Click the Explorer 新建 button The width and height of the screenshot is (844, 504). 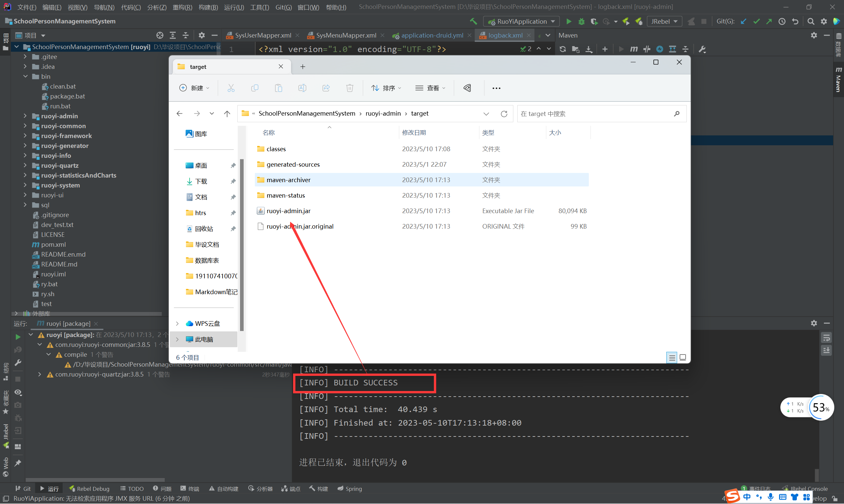(x=194, y=88)
